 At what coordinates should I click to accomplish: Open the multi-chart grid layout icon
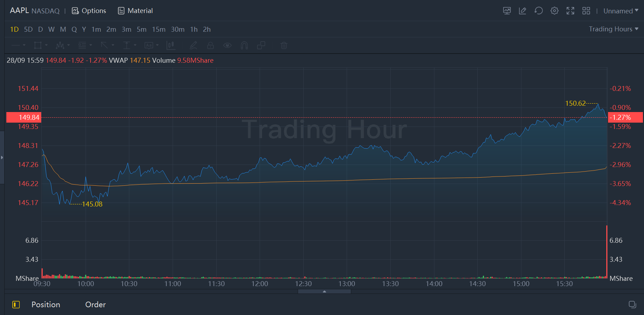pos(586,11)
